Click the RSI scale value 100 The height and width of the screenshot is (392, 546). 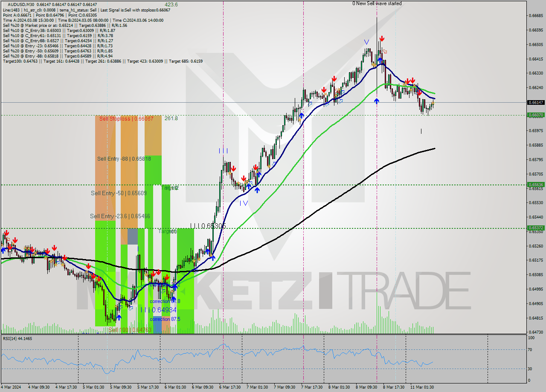click(x=532, y=337)
